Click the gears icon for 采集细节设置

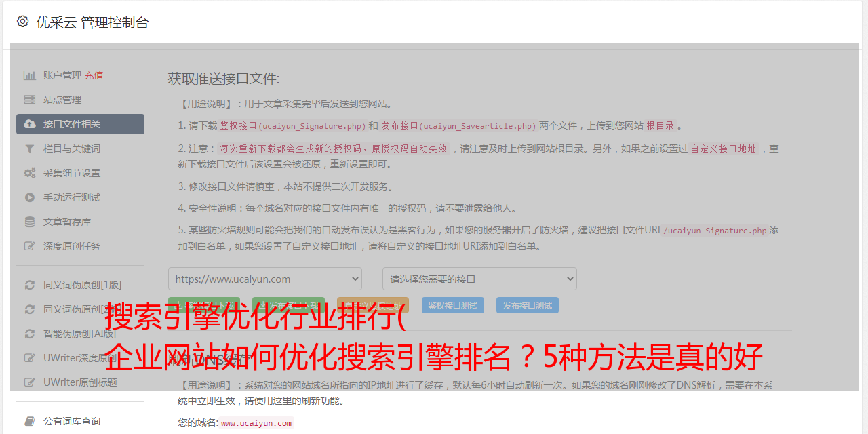click(x=30, y=173)
